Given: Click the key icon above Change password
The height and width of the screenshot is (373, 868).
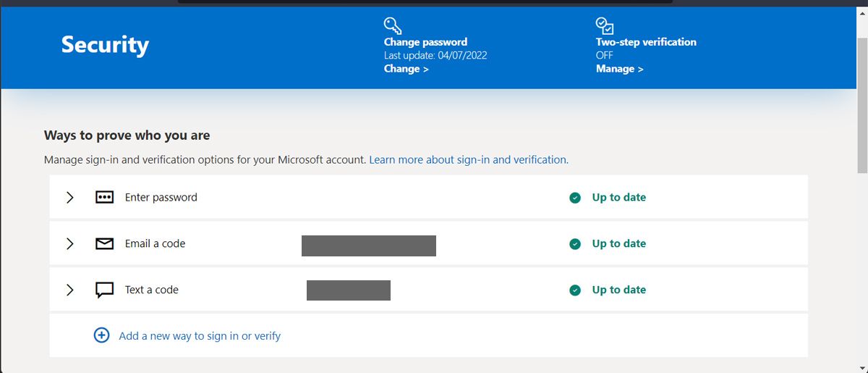Looking at the screenshot, I should click(393, 26).
